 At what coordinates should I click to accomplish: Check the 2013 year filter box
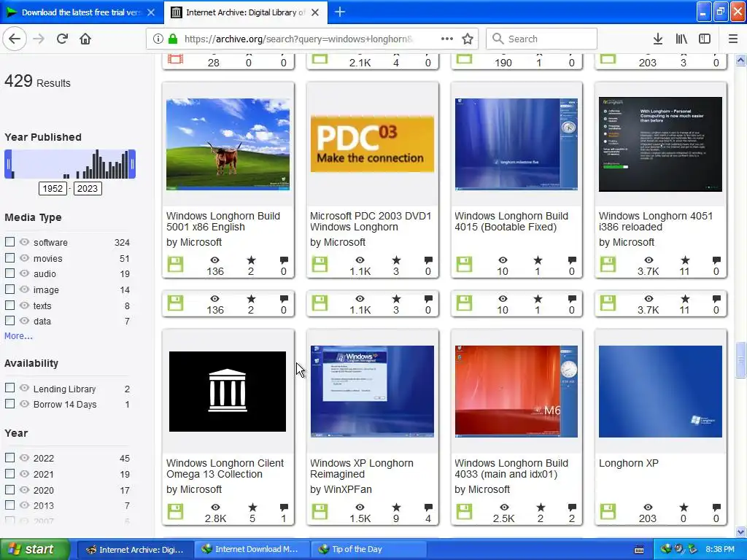[9, 505]
